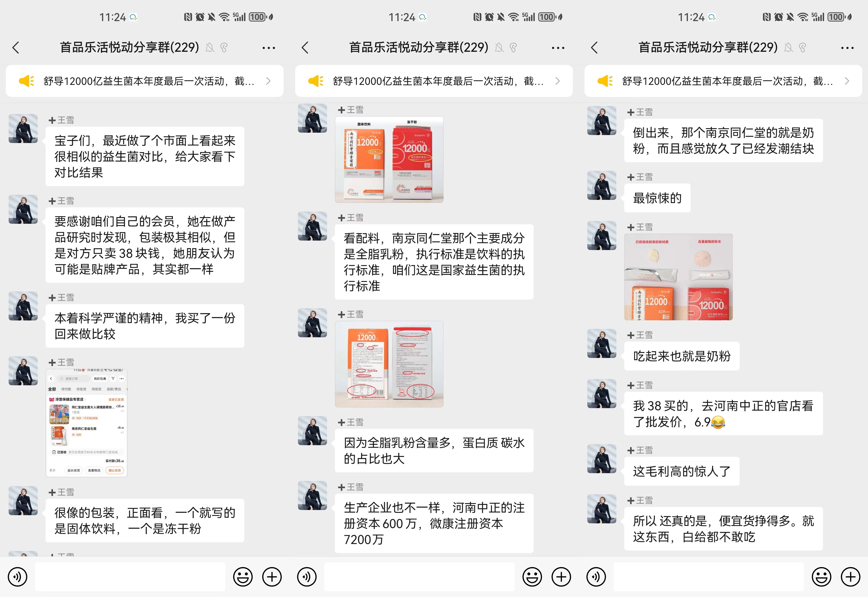Screen dimensions: 868x597
Task: Open the three-dots menu in the middle chat
Action: (558, 48)
